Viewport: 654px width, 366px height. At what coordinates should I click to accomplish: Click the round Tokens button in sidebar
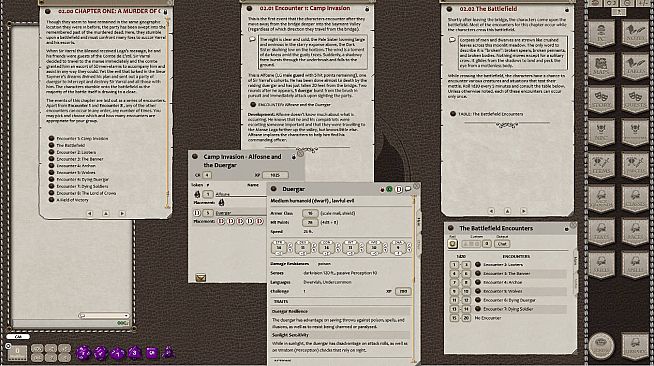601,345
